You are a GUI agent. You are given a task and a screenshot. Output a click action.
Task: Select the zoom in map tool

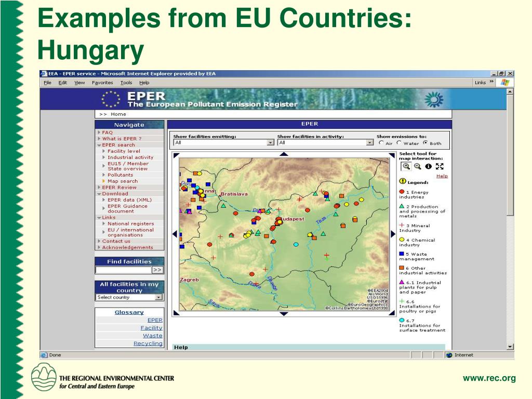(406, 166)
